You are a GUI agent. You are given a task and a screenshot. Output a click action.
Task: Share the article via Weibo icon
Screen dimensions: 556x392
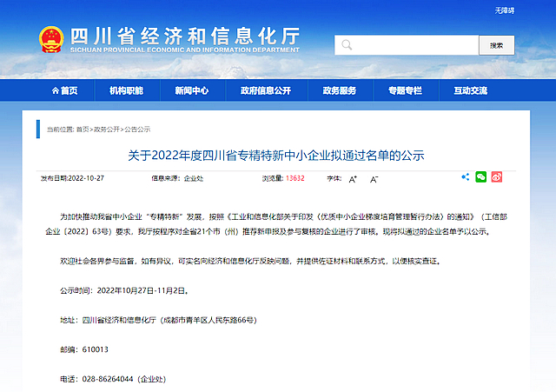click(496, 176)
